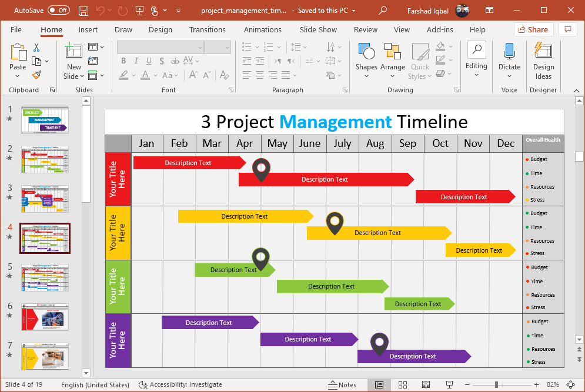Screen dimensions: 585x392
Task: Open the Insert ribbon tab
Action: point(88,29)
